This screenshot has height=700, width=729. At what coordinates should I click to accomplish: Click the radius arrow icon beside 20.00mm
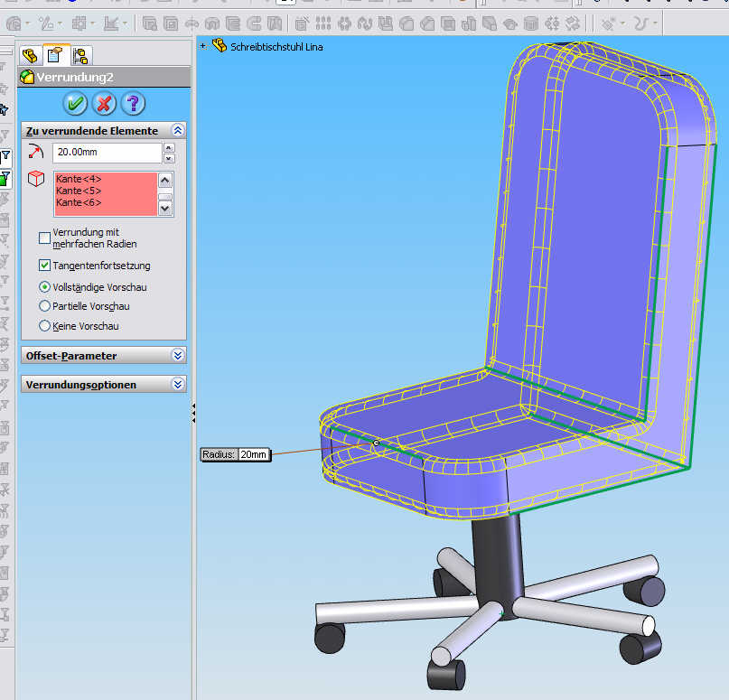tap(35, 152)
